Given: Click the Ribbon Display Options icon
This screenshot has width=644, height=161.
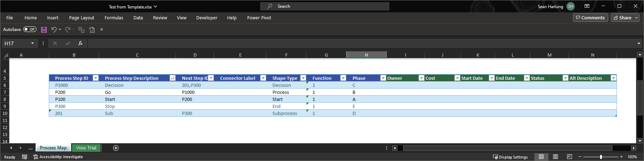Looking at the screenshot, I should coord(587,6).
